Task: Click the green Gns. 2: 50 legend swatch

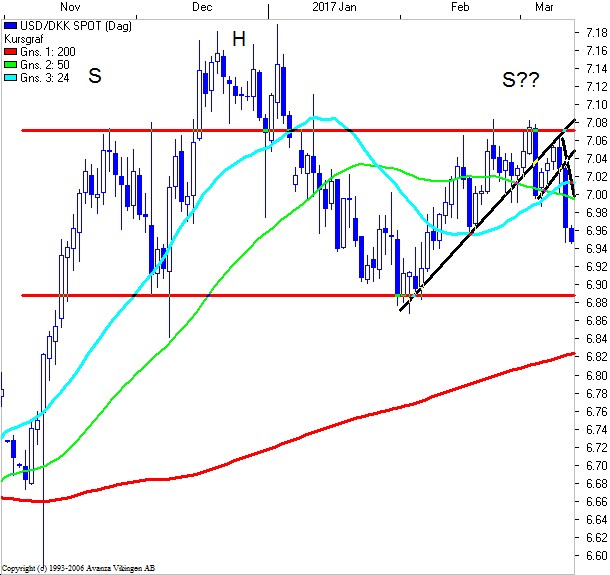Action: click(x=11, y=62)
